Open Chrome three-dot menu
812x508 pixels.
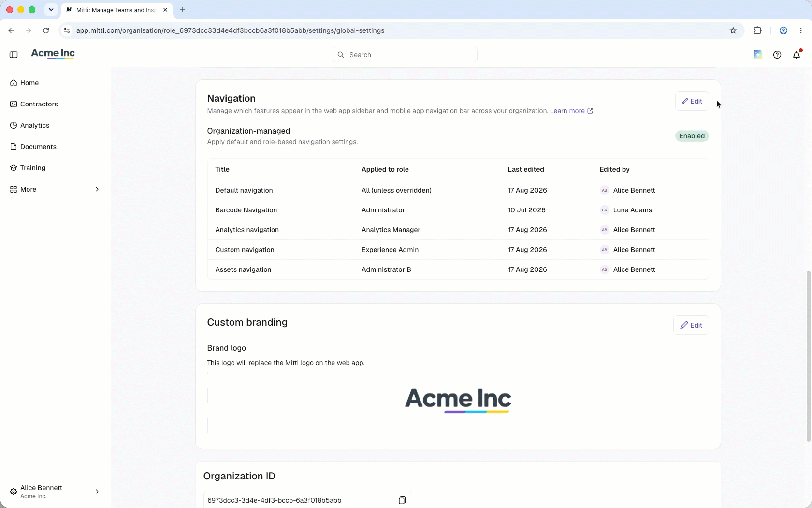pyautogui.click(x=801, y=30)
